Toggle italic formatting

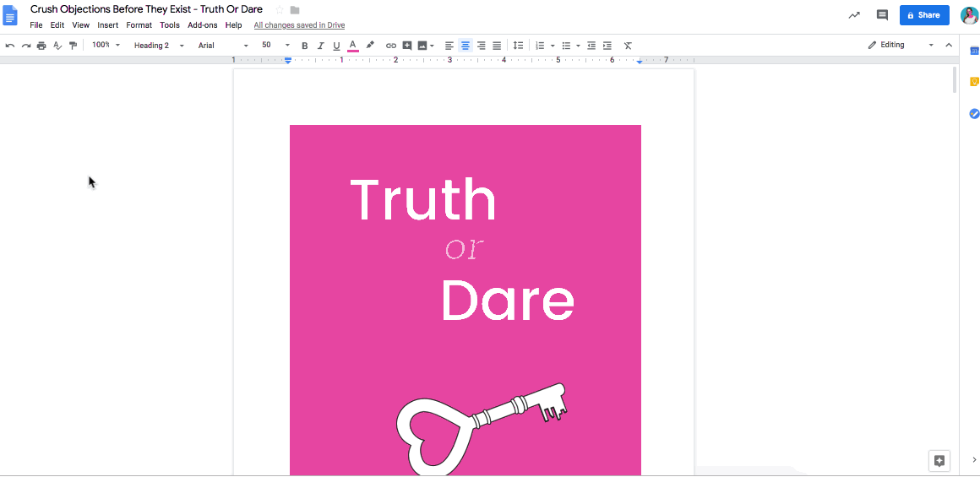321,46
